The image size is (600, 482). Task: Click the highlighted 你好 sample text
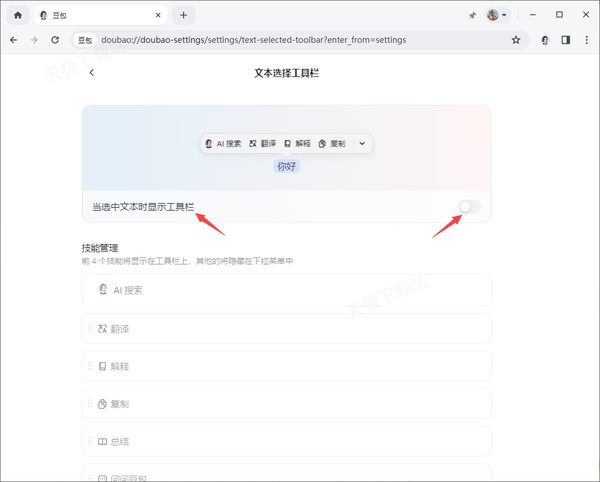coord(287,166)
